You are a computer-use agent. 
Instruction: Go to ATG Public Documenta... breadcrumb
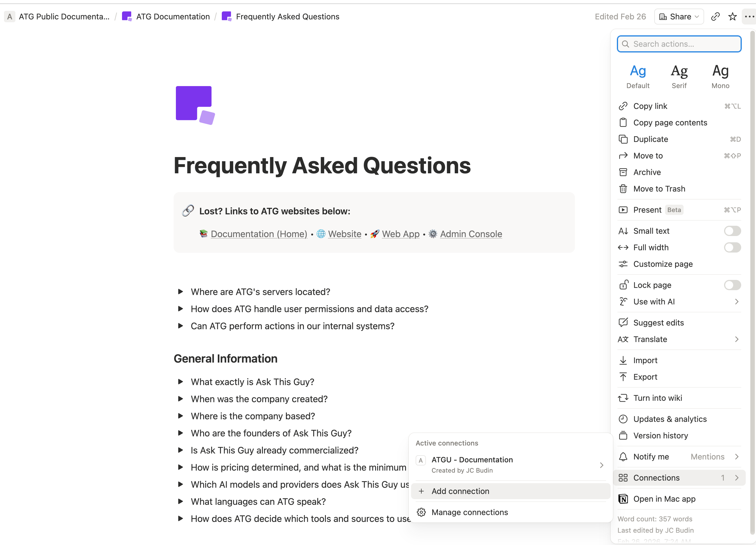64,17
